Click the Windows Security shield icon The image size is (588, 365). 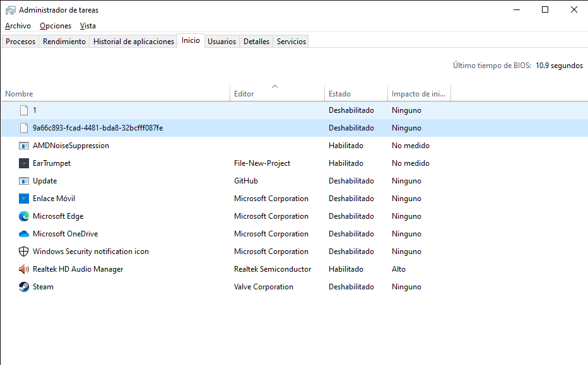click(x=23, y=252)
